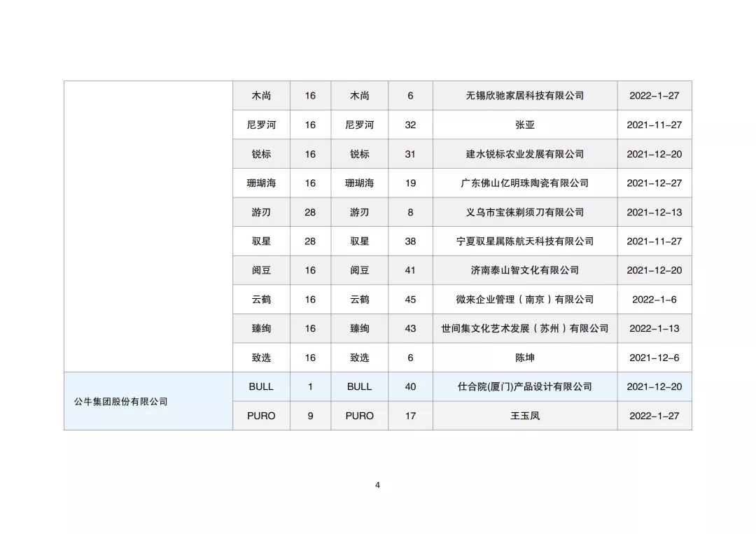Viewport: 756px width, 534px height.
Task: Click the number 16 in 尼罗河 row
Action: (x=310, y=125)
